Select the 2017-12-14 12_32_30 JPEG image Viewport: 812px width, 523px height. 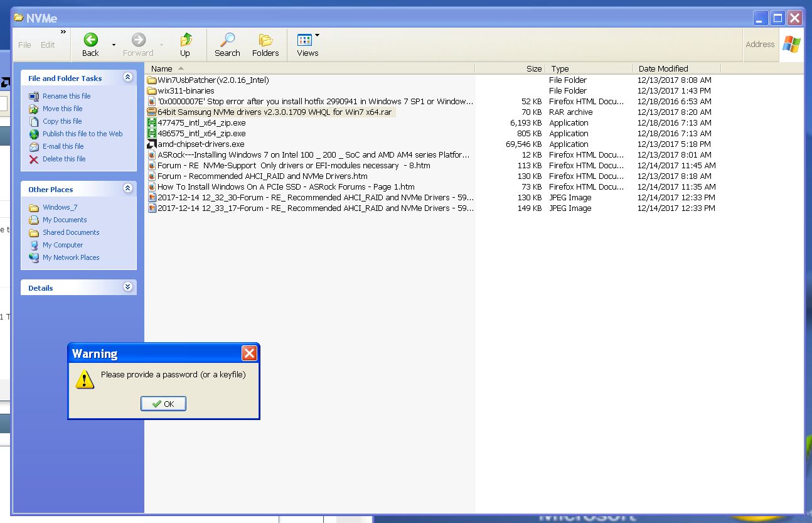point(316,197)
